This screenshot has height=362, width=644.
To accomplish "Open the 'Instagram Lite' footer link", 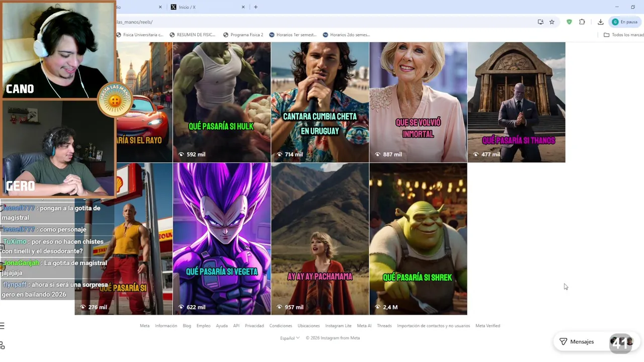I will tap(338, 326).
